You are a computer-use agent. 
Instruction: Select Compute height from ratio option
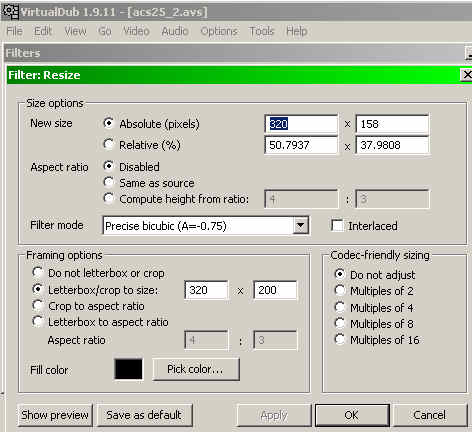[x=108, y=198]
